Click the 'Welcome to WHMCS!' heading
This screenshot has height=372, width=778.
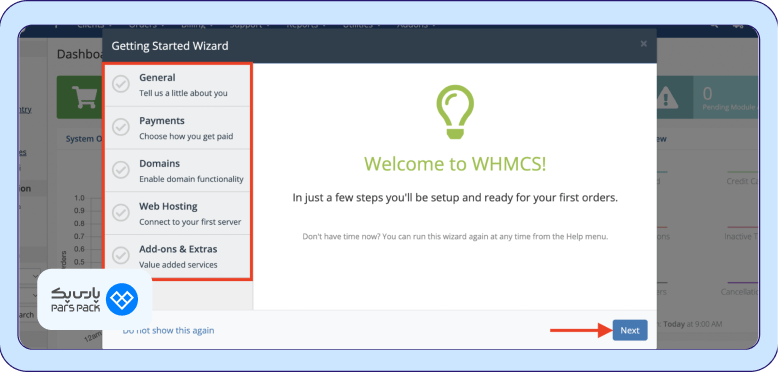pyautogui.click(x=455, y=164)
